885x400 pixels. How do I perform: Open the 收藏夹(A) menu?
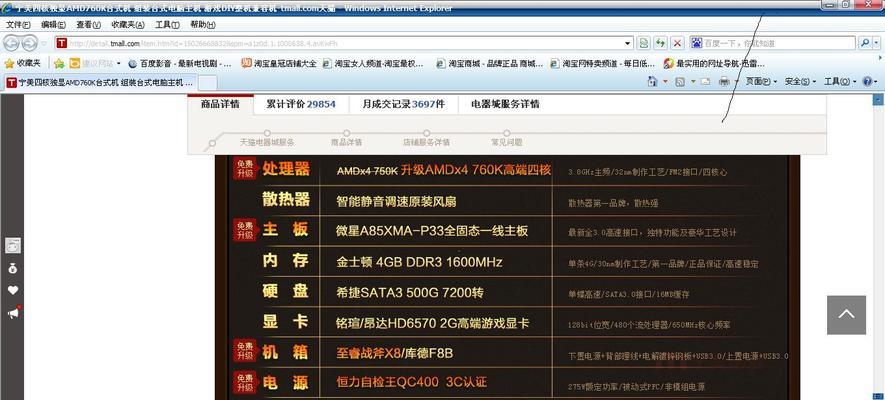128,25
